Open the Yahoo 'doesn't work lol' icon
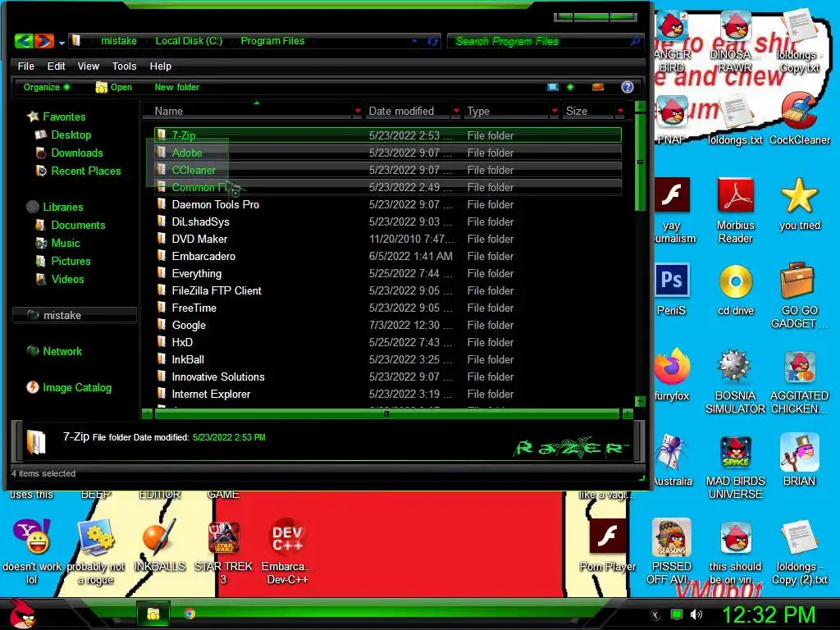Screen dimensions: 840x630 [32, 552]
